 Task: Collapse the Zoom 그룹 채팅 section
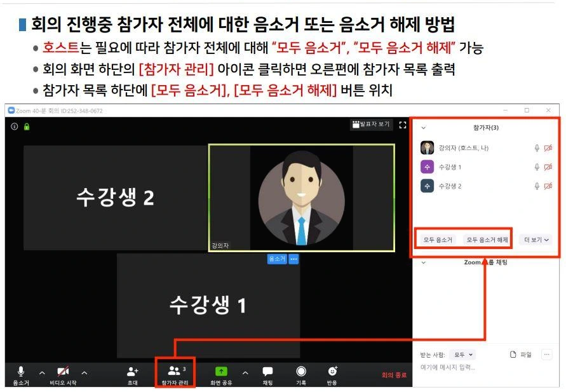pos(423,262)
